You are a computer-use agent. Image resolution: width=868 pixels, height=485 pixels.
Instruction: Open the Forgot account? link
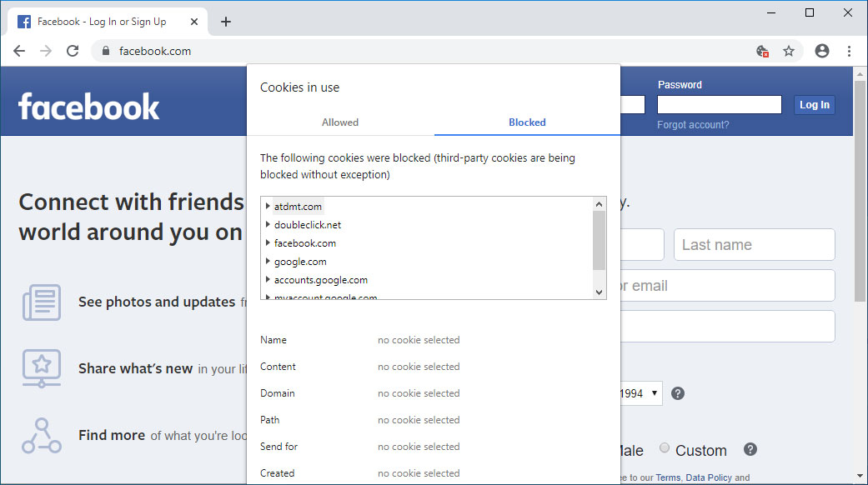click(x=693, y=125)
